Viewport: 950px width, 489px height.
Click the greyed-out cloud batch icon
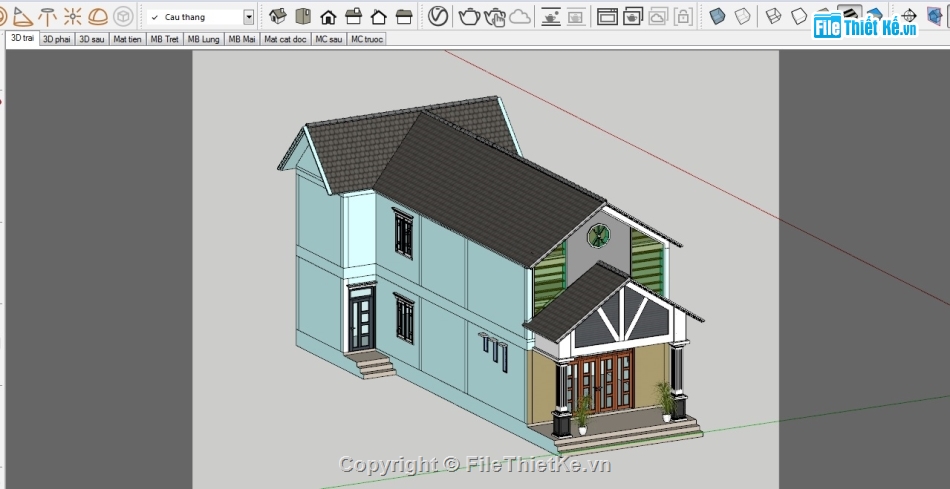click(x=658, y=16)
